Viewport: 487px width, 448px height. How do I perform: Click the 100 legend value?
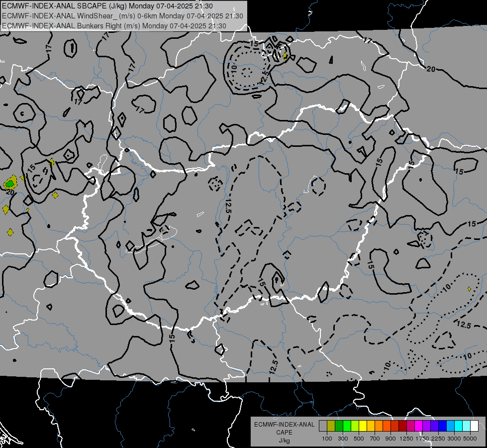[327, 439]
